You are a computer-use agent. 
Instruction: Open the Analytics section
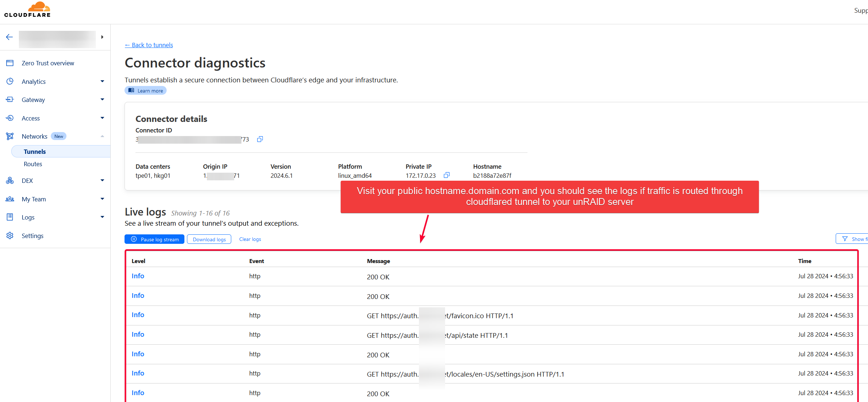34,82
